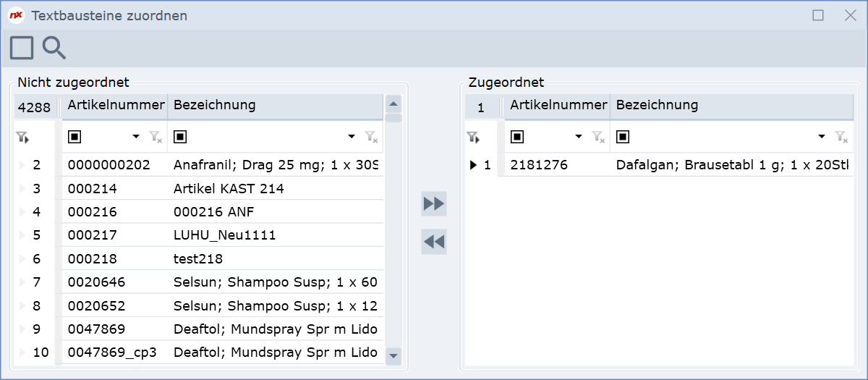Image resolution: width=868 pixels, height=380 pixels.
Task: Open Bezeichnung filter dropdown in Zugeordnet table
Action: point(822,137)
